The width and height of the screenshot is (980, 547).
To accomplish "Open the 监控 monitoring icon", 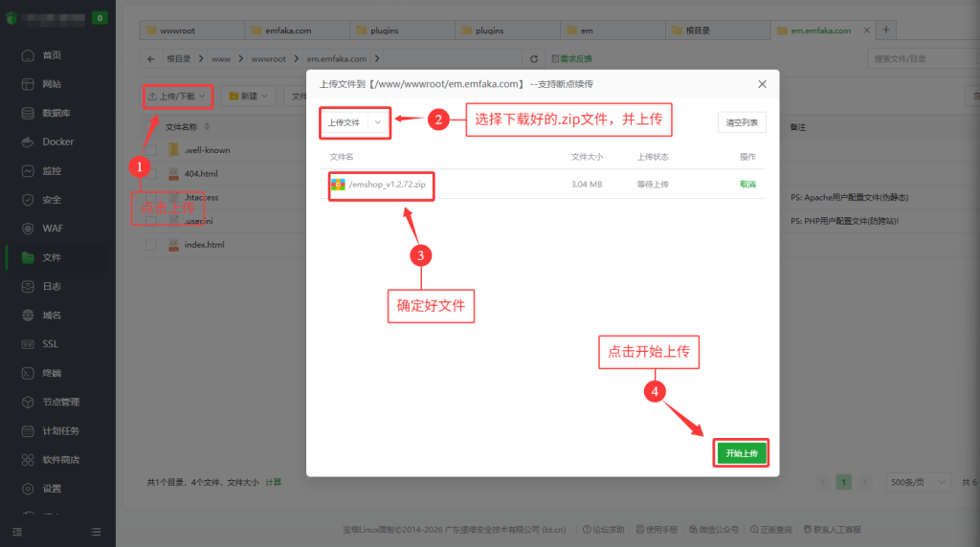I will [28, 170].
